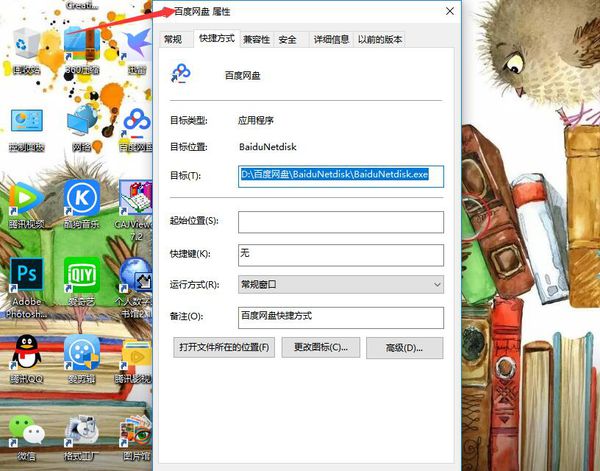This screenshot has width=600, height=471.
Task: Click the 打开文件所在的位置(F) button
Action: pos(224,347)
